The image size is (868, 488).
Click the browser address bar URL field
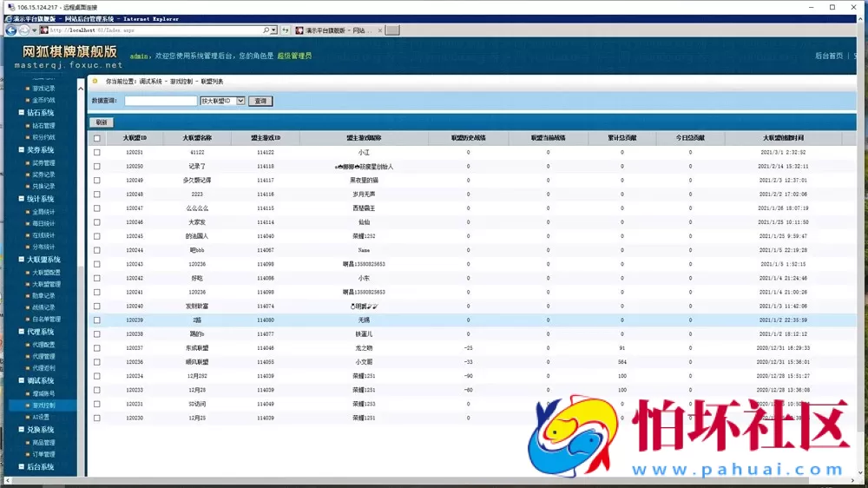pos(155,30)
